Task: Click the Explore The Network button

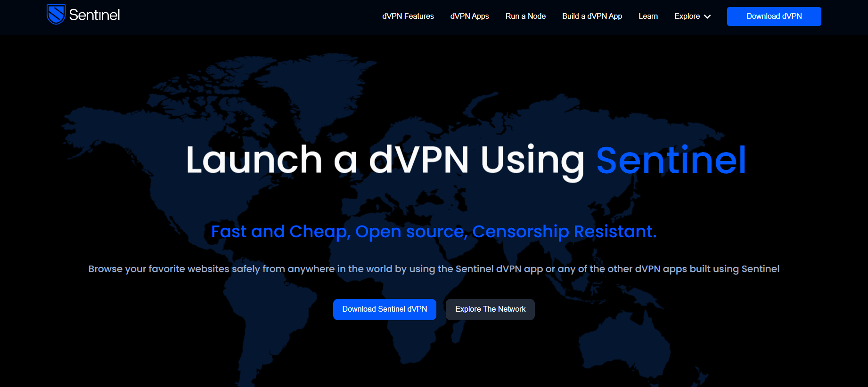Action: [490, 309]
